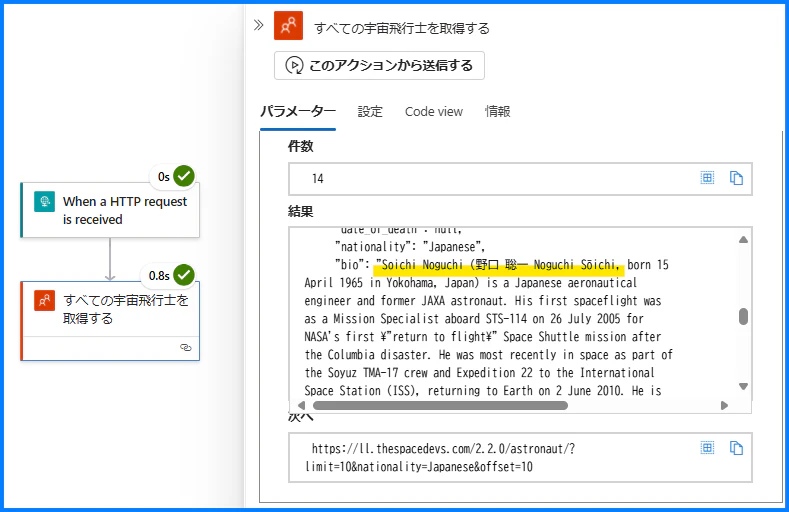Copy the next page URL value

(736, 448)
